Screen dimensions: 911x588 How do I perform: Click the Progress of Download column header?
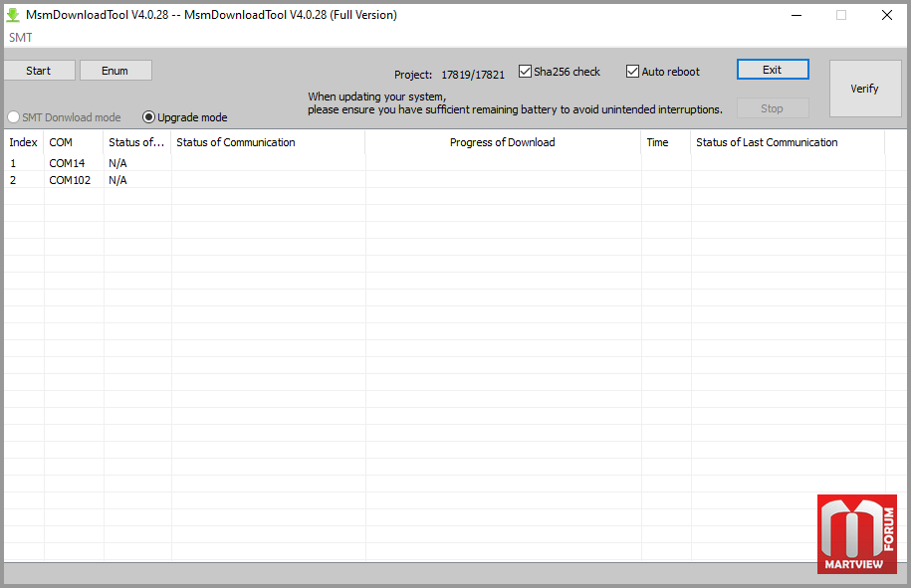tap(503, 142)
